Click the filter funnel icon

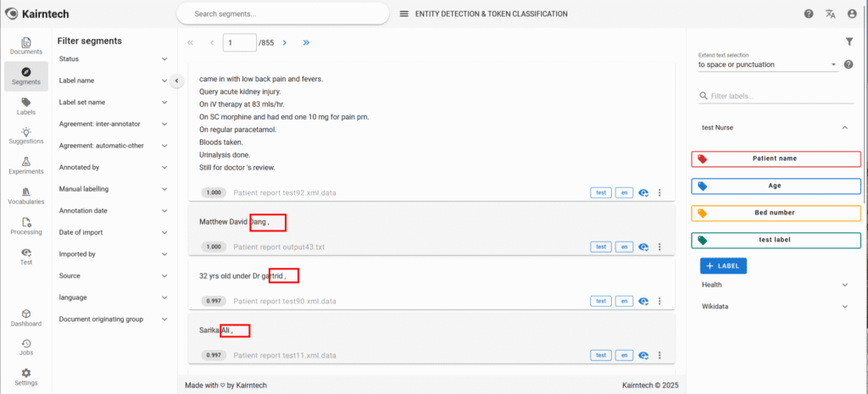(849, 41)
